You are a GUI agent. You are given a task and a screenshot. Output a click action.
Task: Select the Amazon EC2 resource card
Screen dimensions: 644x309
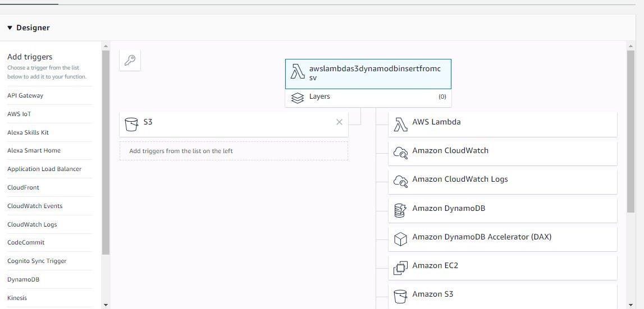click(503, 268)
